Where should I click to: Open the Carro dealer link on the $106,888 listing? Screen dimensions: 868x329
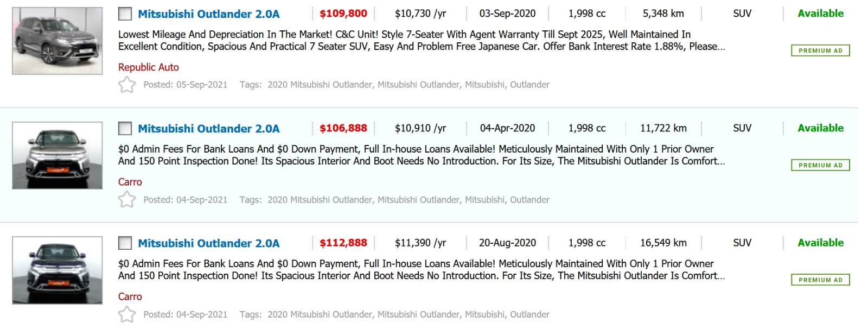click(x=130, y=182)
